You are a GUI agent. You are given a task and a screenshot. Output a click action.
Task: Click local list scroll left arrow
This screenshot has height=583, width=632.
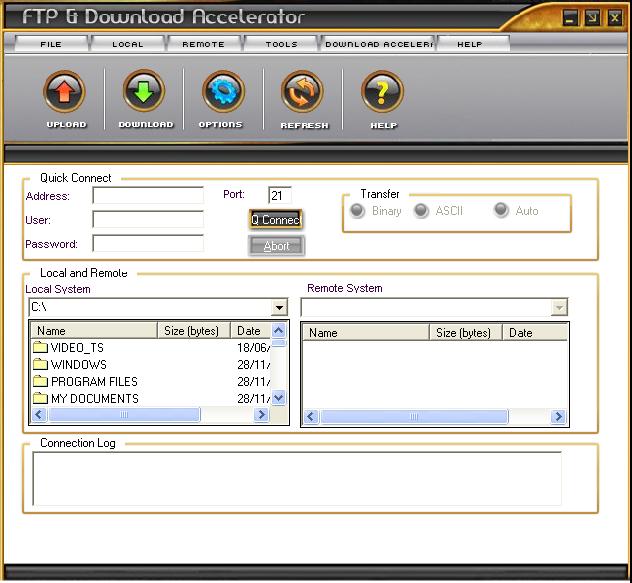[x=39, y=414]
